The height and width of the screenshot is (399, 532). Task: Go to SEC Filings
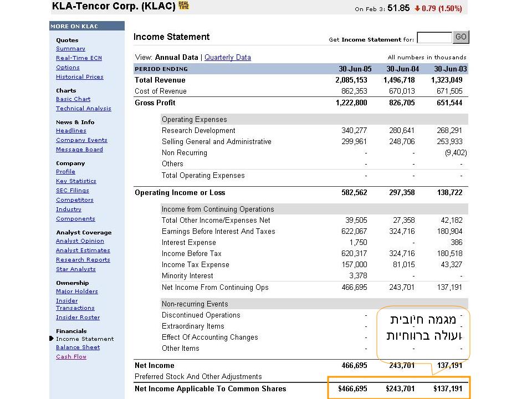[x=72, y=191]
